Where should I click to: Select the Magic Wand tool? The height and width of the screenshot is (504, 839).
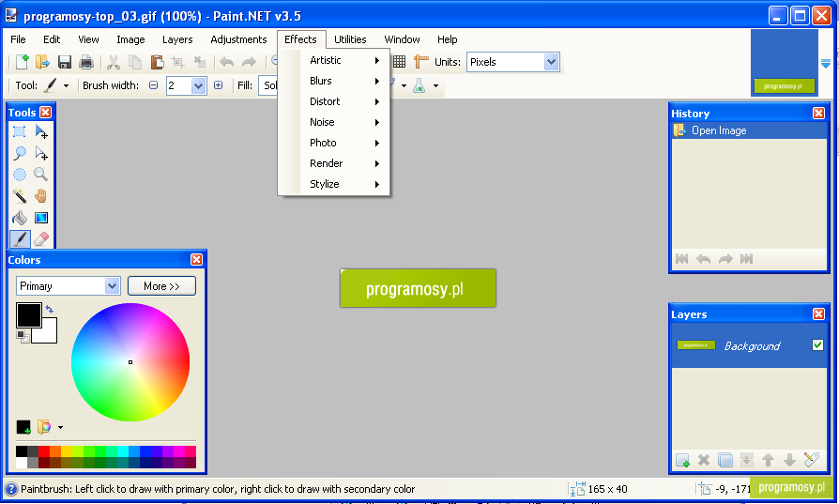[x=20, y=196]
